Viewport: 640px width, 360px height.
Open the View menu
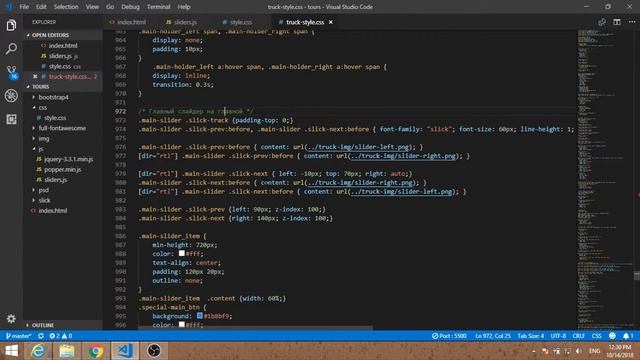click(92, 7)
